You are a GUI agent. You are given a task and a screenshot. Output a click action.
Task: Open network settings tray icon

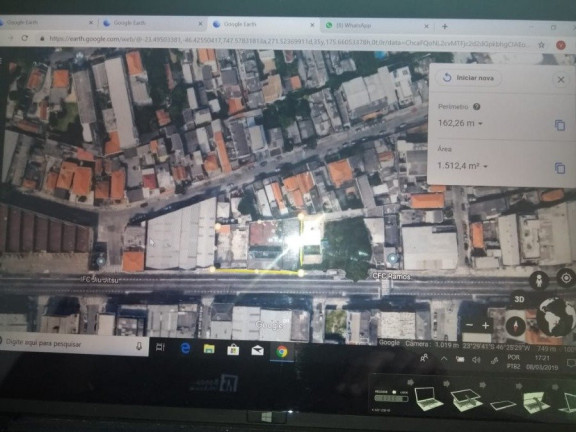(x=494, y=361)
